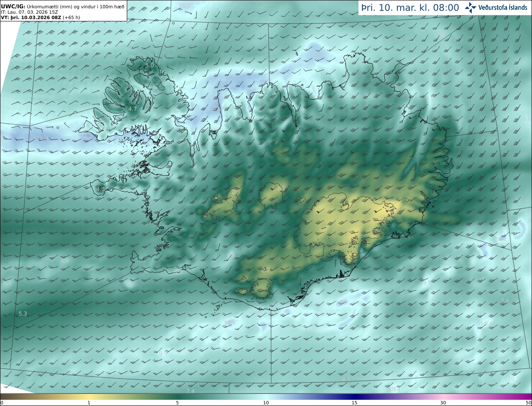Click the 'IT: Lau. 07. 03. 2026 15Z' line
Screen dimensions: 532x406
(x=29, y=12)
